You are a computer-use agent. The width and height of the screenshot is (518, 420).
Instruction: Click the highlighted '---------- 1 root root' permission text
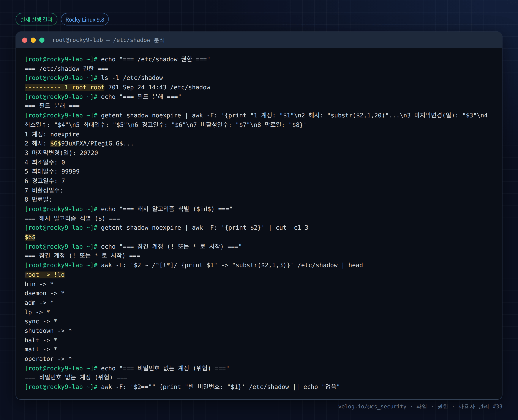[x=65, y=87]
